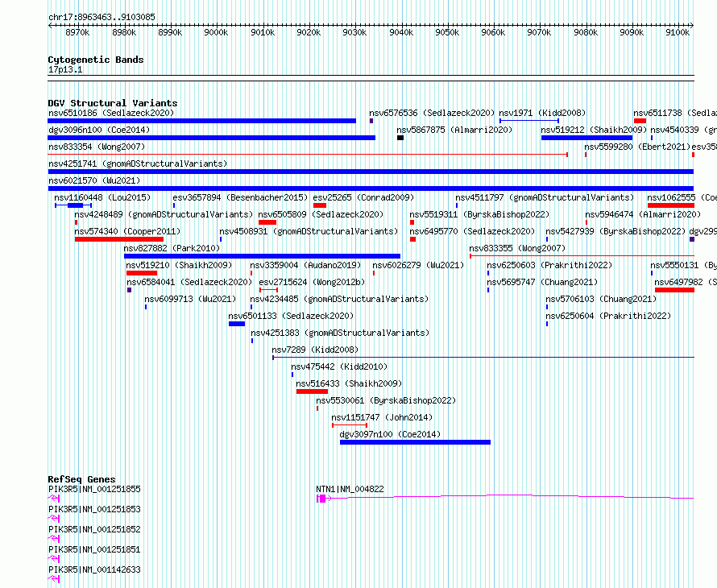Click nsv5706103 (Chuang2021) label

tap(601, 299)
